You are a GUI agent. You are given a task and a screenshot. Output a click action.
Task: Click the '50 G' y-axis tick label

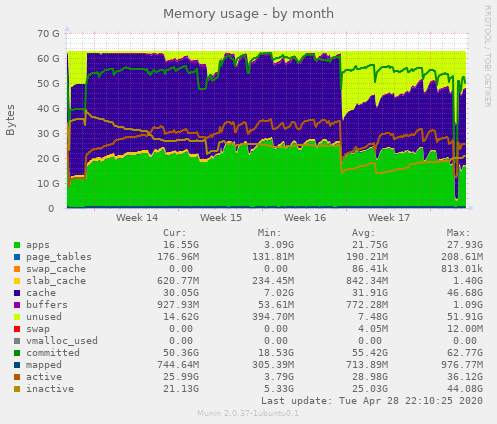(48, 84)
